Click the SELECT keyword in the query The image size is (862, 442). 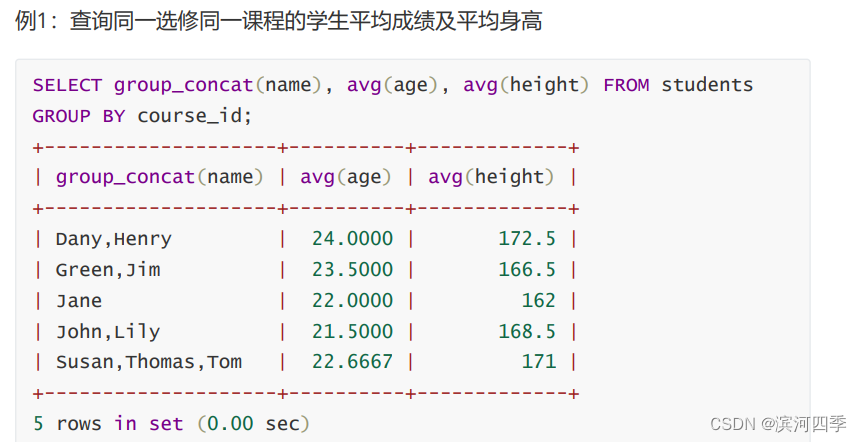click(67, 85)
